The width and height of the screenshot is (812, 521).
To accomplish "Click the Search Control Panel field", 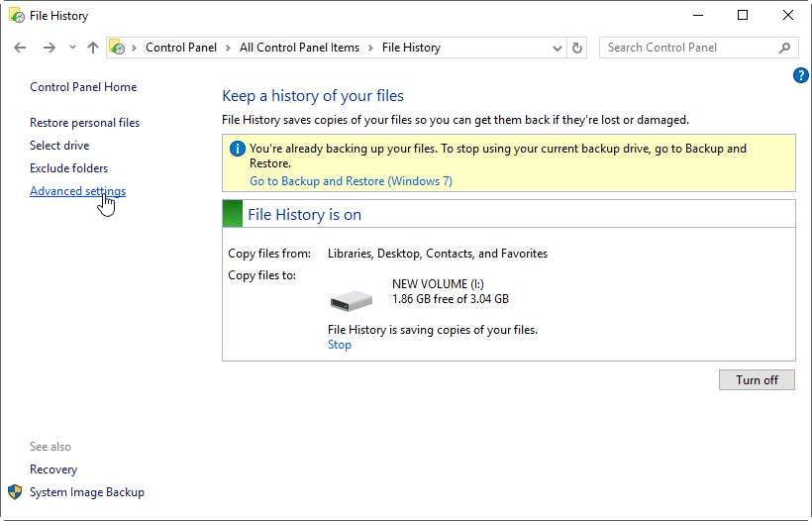I will pos(690,48).
